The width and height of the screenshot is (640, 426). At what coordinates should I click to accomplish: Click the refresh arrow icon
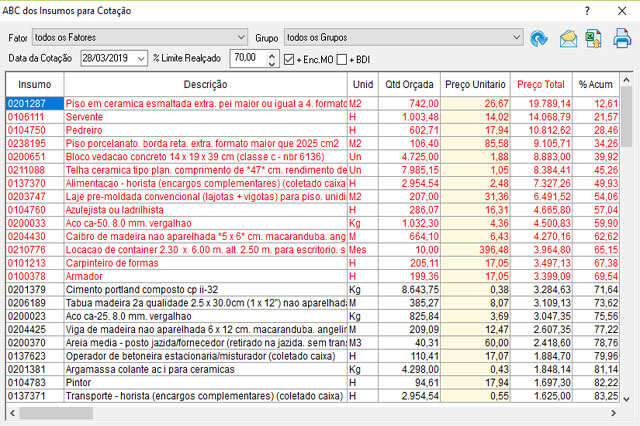(540, 39)
